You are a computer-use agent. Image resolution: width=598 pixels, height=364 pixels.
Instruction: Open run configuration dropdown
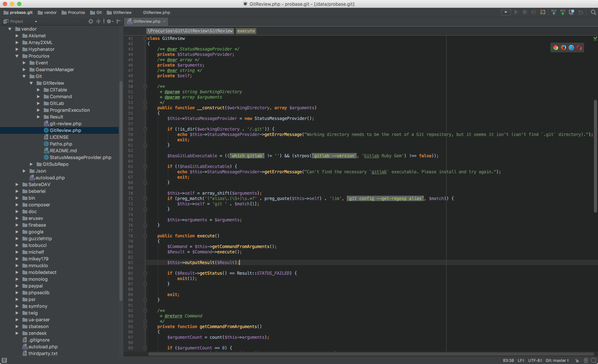pos(506,12)
